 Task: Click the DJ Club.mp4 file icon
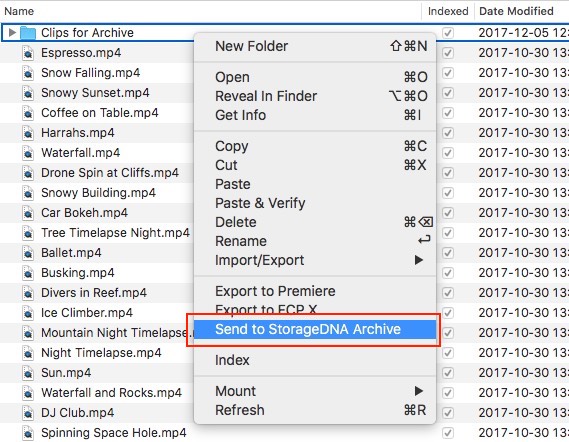(28, 413)
